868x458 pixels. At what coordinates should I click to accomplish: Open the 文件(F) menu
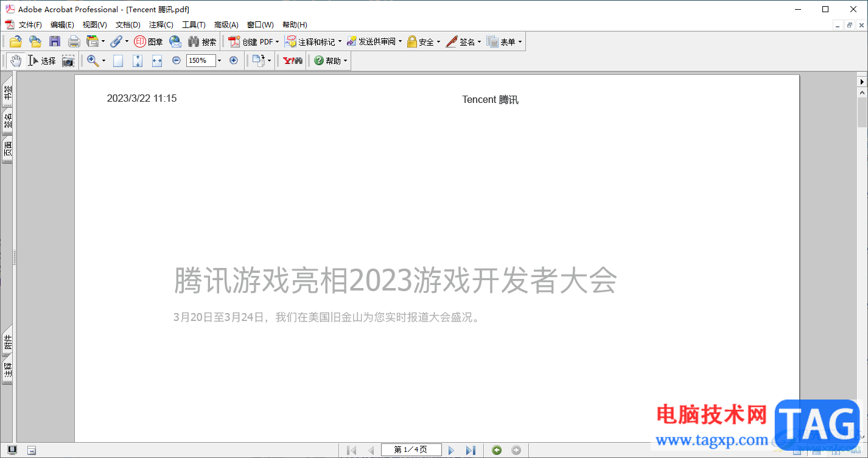30,25
